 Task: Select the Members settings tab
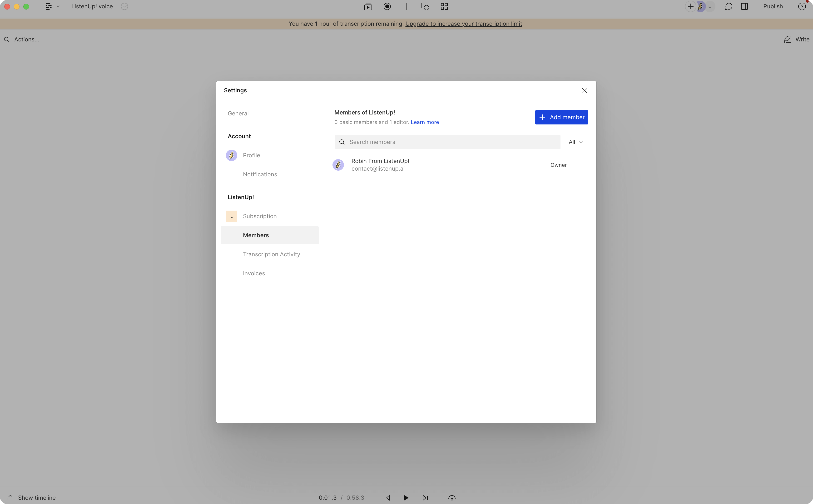tap(270, 235)
